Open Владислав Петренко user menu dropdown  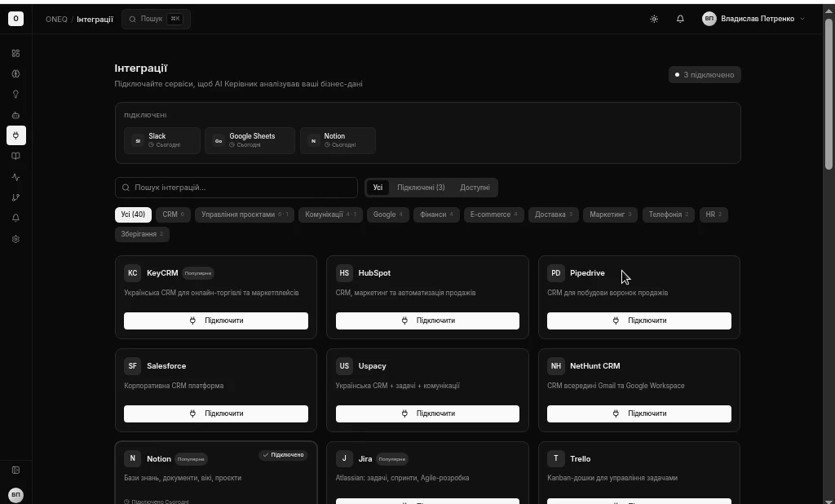753,20
